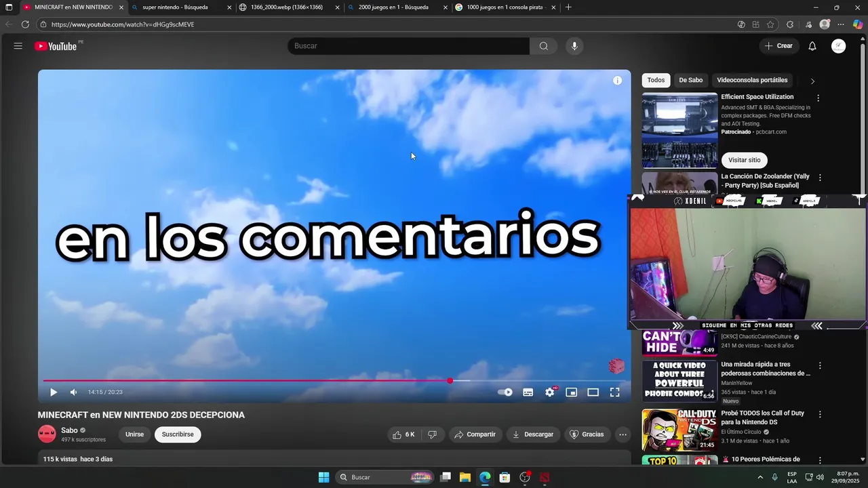Open the Edge tab actions menu icon

[9, 7]
